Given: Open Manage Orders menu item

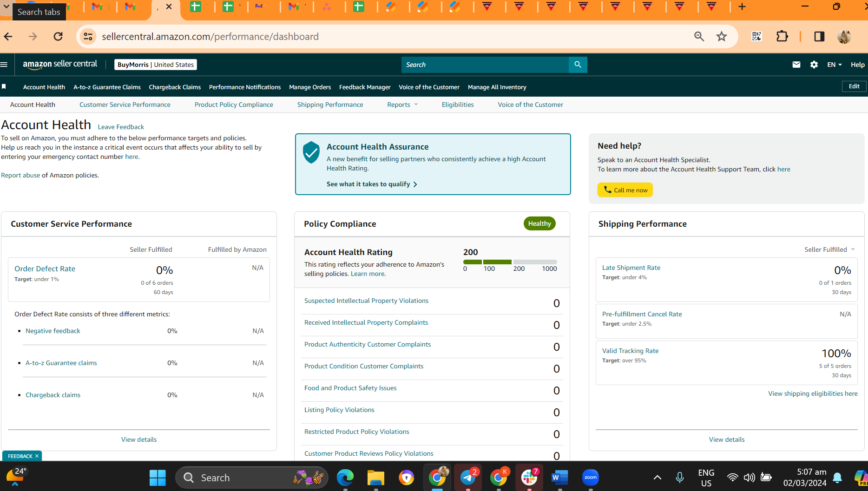Looking at the screenshot, I should (310, 87).
